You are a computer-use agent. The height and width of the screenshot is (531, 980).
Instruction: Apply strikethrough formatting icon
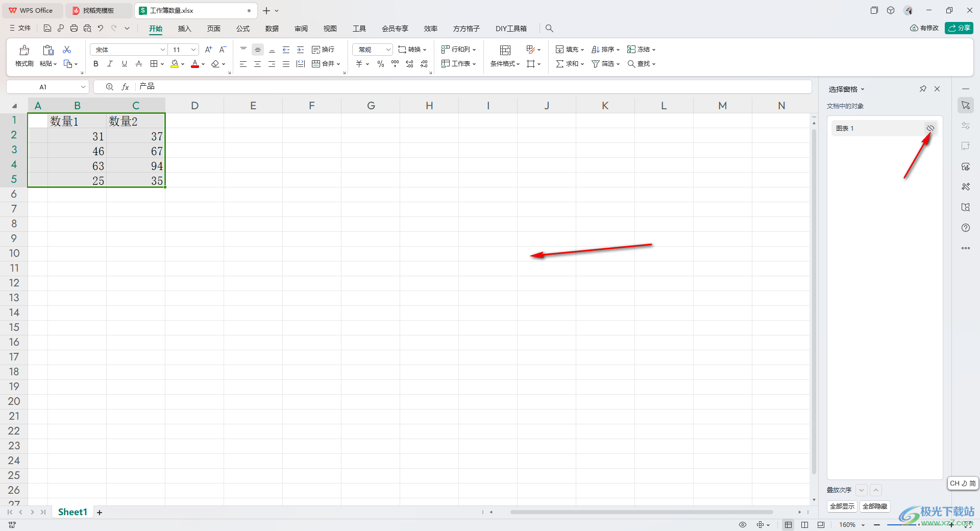coord(139,64)
